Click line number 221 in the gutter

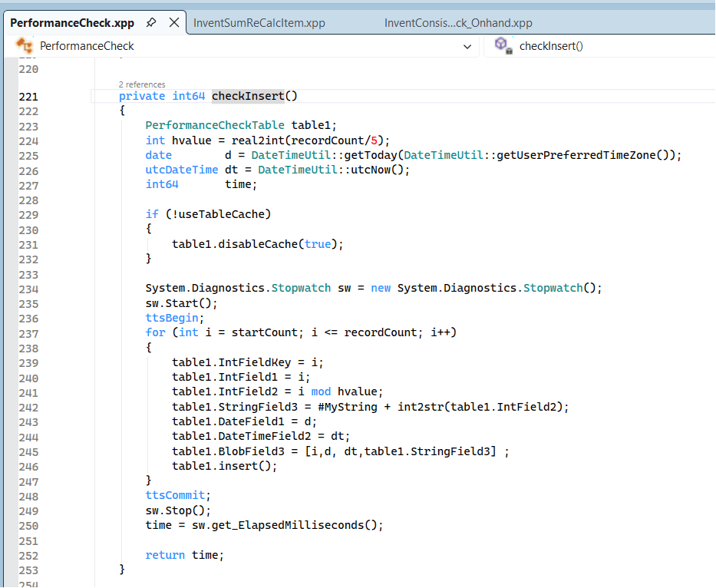(x=28, y=97)
